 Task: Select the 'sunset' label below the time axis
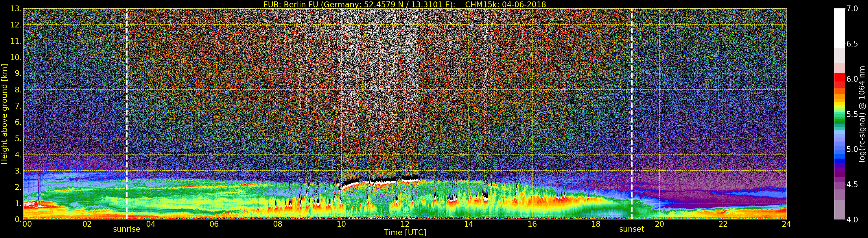pyautogui.click(x=631, y=229)
